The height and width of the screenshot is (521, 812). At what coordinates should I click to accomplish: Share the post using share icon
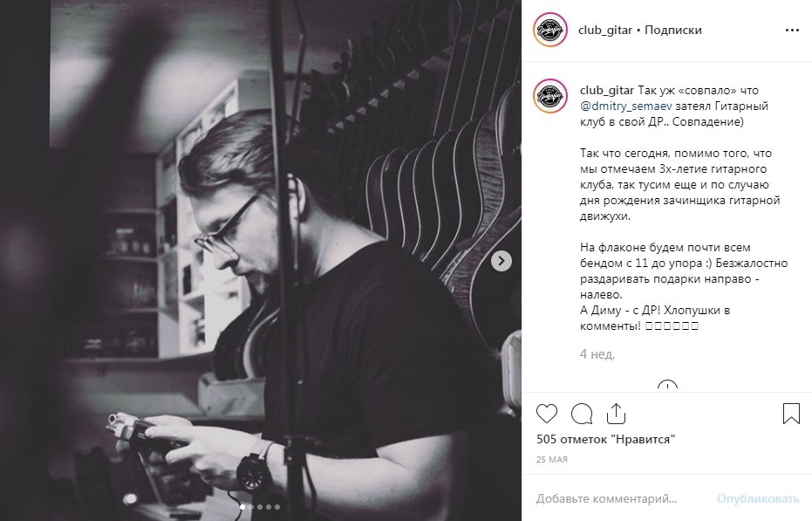[616, 414]
